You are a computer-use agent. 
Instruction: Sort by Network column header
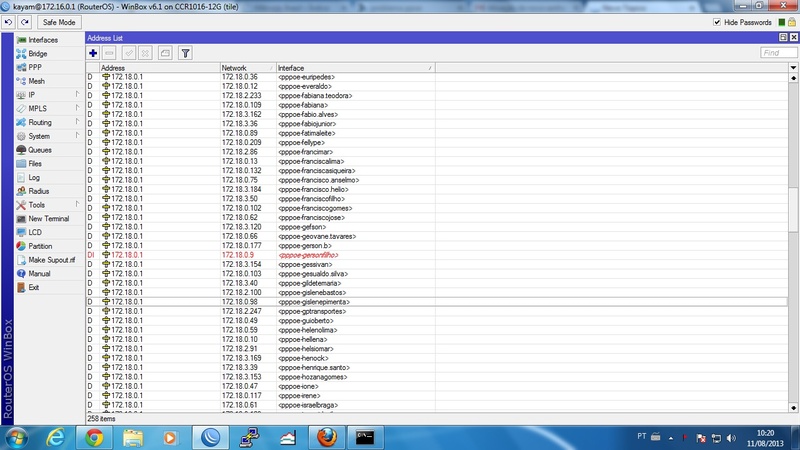click(x=248, y=68)
